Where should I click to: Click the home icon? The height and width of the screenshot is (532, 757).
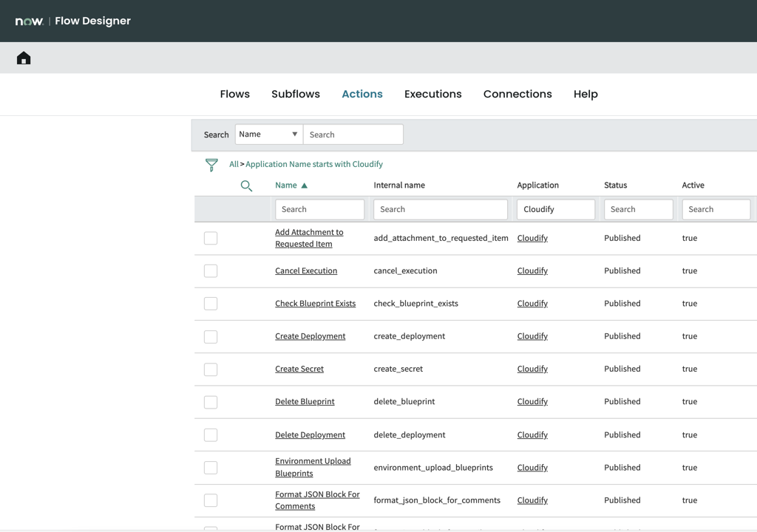pyautogui.click(x=24, y=58)
